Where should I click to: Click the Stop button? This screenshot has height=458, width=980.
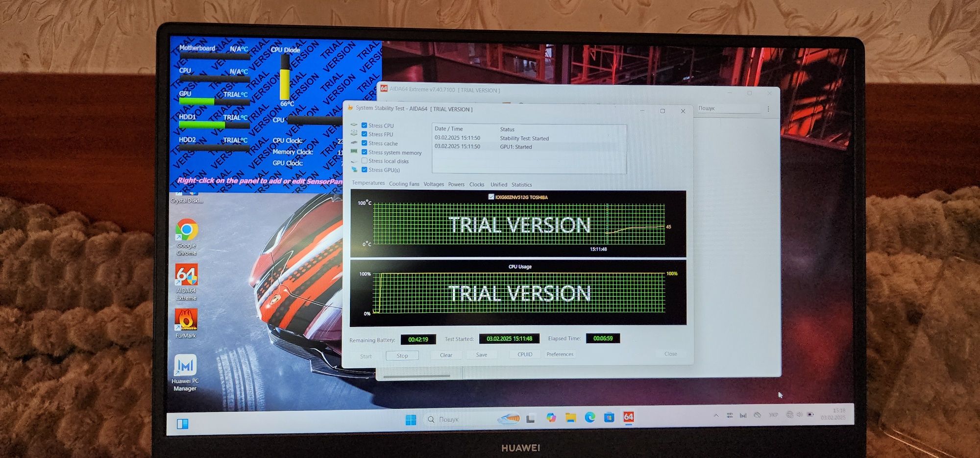pyautogui.click(x=402, y=356)
